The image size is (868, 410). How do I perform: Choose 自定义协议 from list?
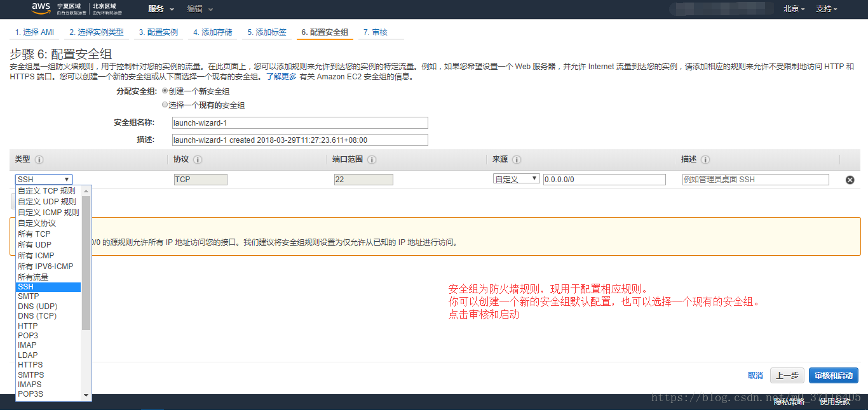[x=49, y=223]
